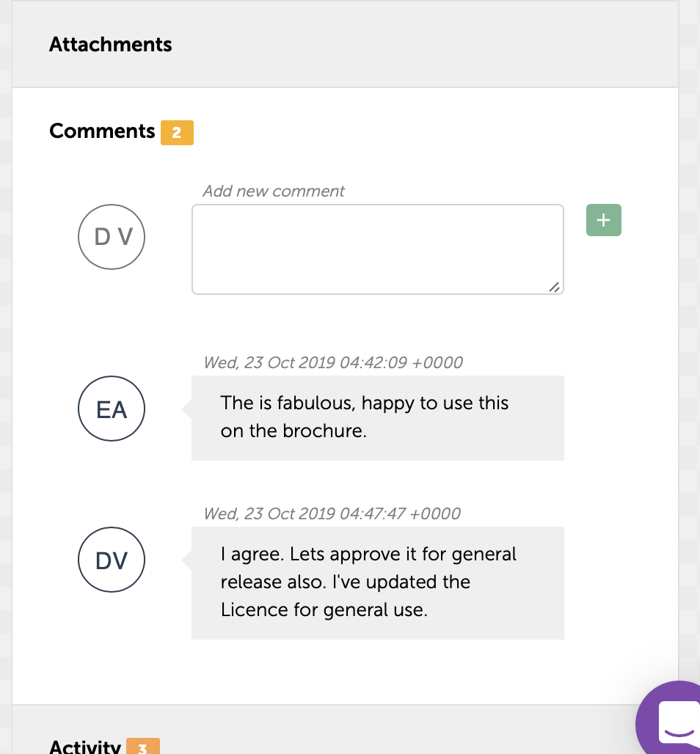This screenshot has width=700, height=754.
Task: Select the 'I agree' comment bubble
Action: tap(377, 582)
